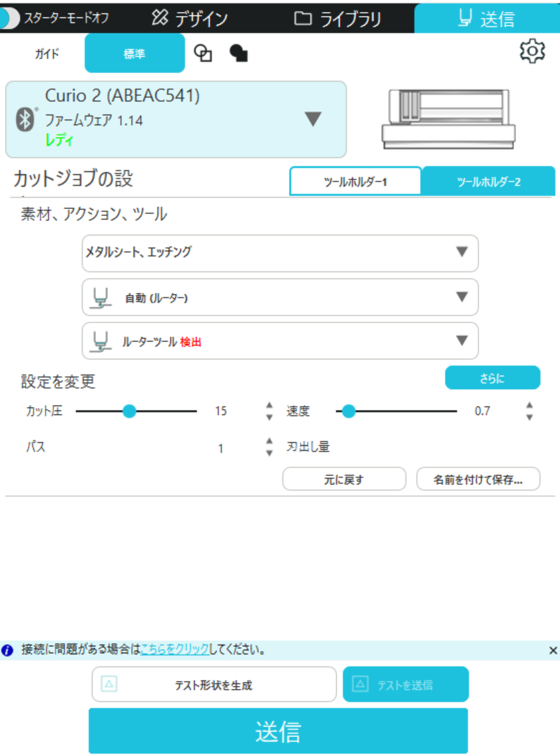Image resolution: width=560 pixels, height=755 pixels.
Task: Click the filled overlapping shapes icon
Action: click(239, 53)
